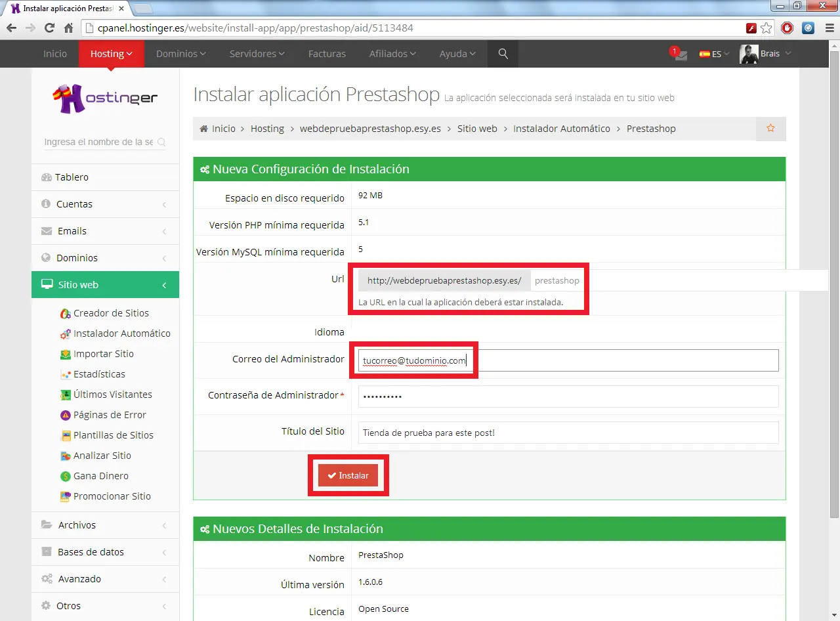The width and height of the screenshot is (840, 621).
Task: Click Instalador Automático breadcrumb link
Action: coord(562,129)
